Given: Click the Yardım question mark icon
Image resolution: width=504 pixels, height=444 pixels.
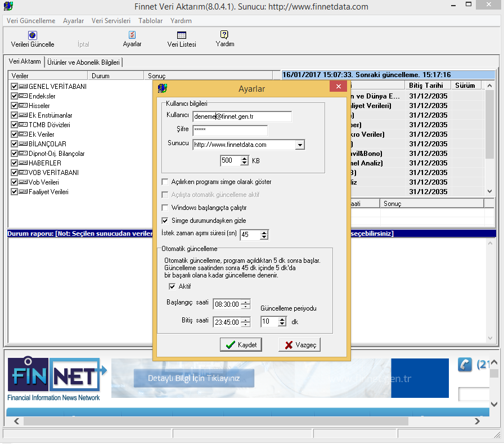Looking at the screenshot, I should coord(224,34).
